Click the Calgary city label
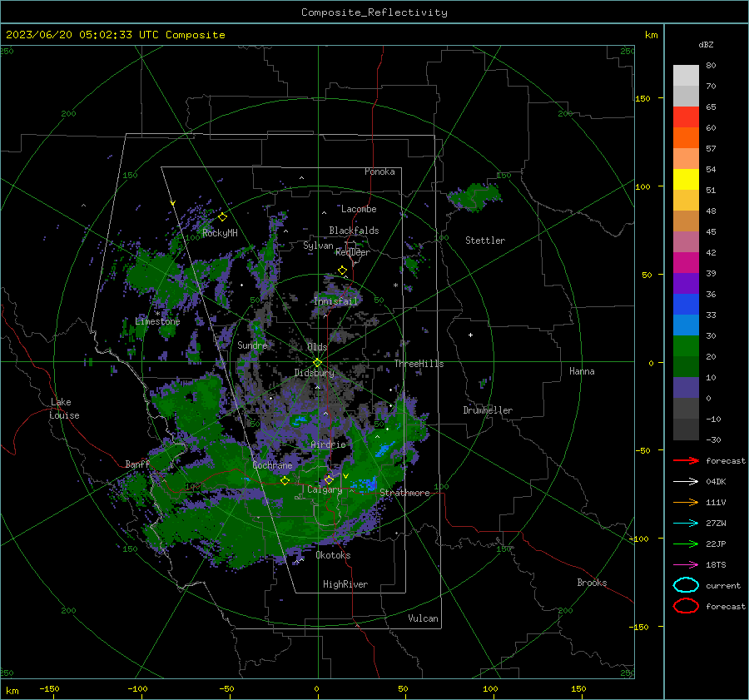Screen dimensions: 749x700 325,489
